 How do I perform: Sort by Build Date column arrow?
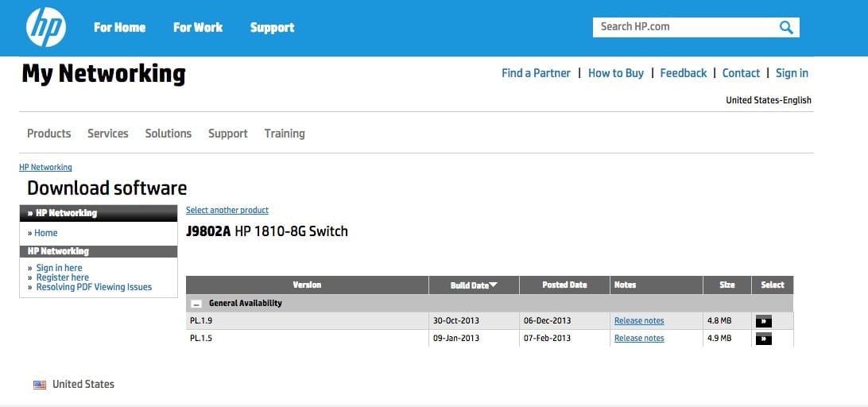(494, 285)
